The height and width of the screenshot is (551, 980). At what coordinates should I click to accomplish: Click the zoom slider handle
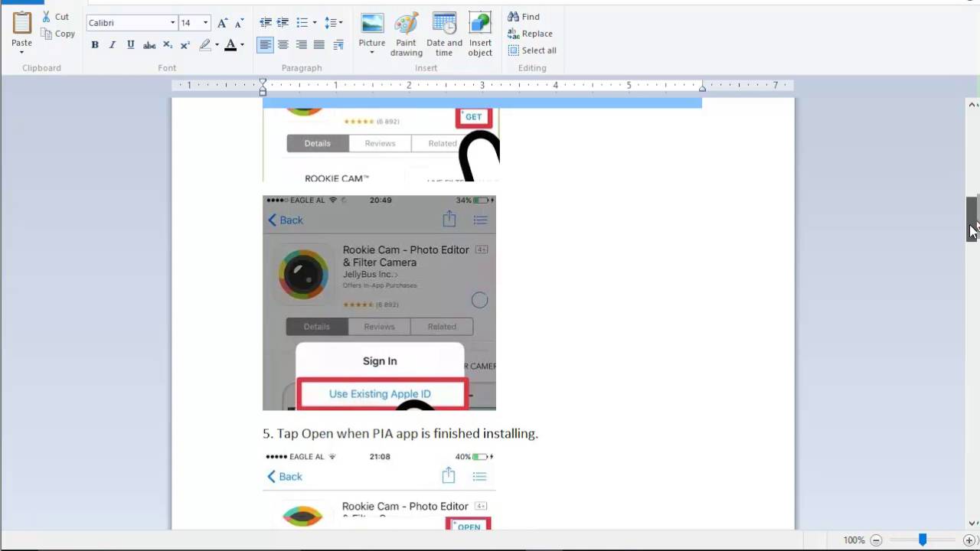[923, 540]
